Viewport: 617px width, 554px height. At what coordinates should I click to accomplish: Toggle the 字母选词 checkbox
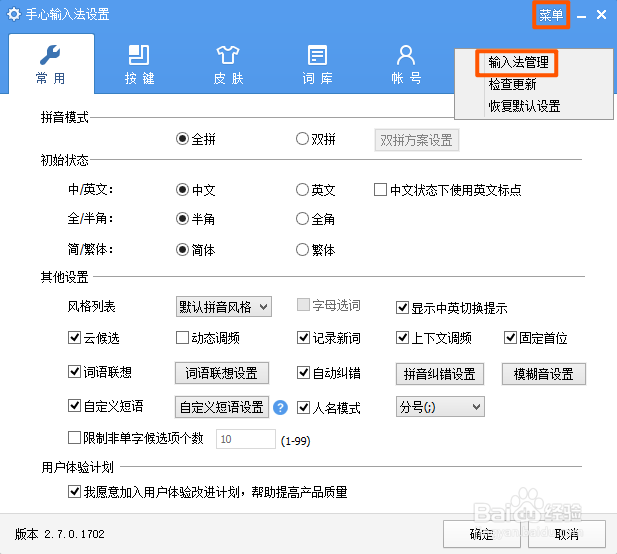[303, 305]
